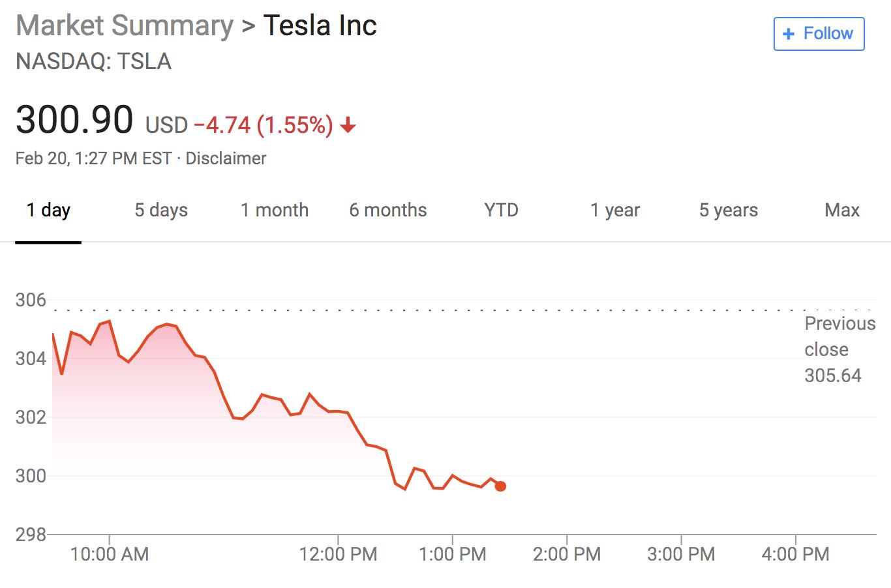
Task: Select the 1 day tab
Action: 48,211
